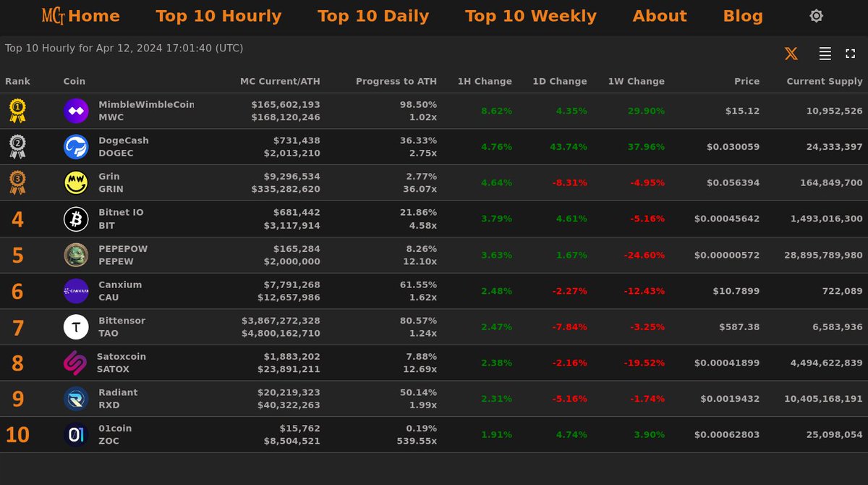The width and height of the screenshot is (868, 485).
Task: Click the MimbleWimbleCoin purple logo icon
Action: 76,111
